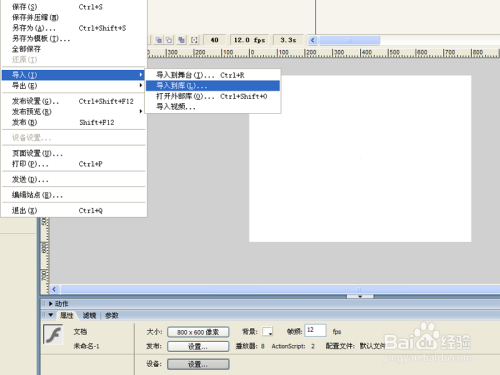Image resolution: width=500 pixels, height=375 pixels.
Task: Click the 发布(B) menu item
Action: (74, 122)
